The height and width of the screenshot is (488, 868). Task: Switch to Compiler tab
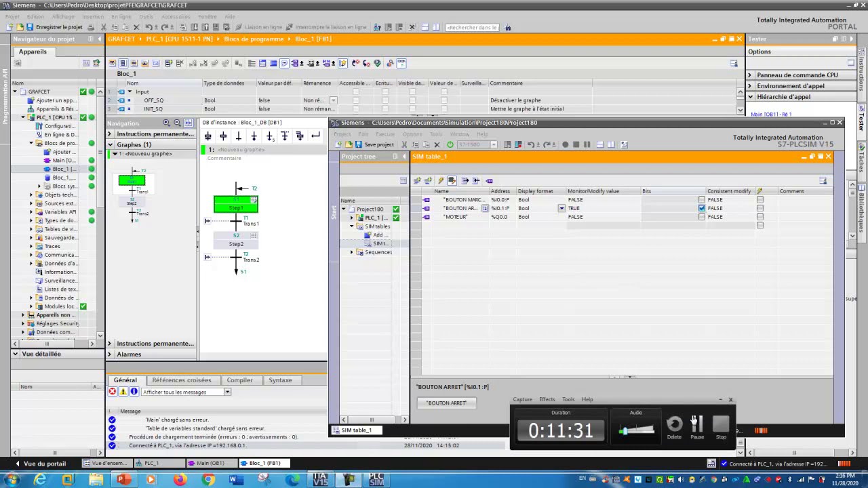(x=239, y=380)
